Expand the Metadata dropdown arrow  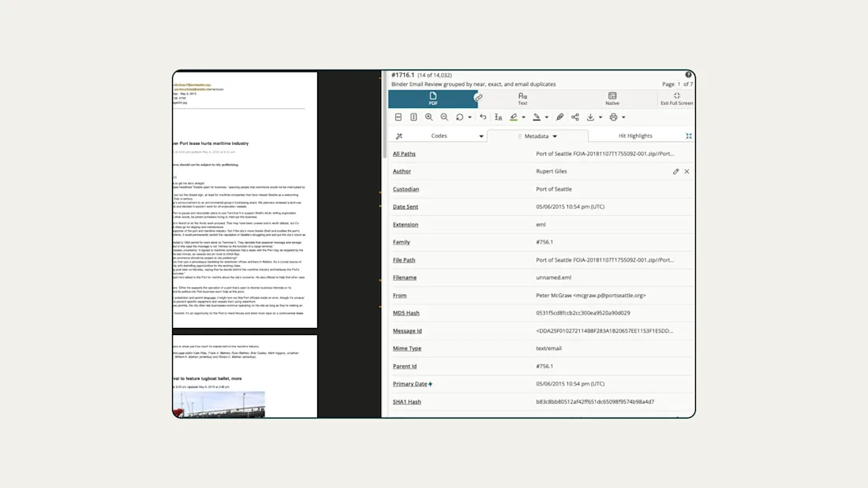pyautogui.click(x=555, y=136)
